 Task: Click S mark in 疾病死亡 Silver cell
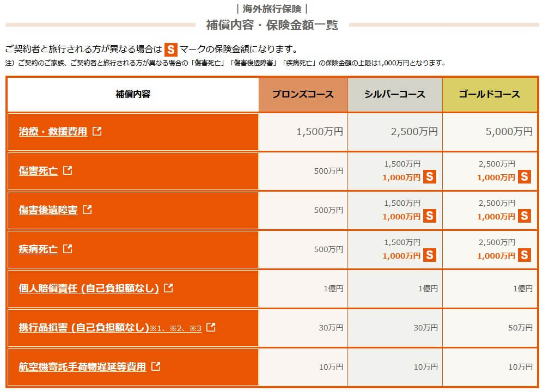pyautogui.click(x=430, y=255)
